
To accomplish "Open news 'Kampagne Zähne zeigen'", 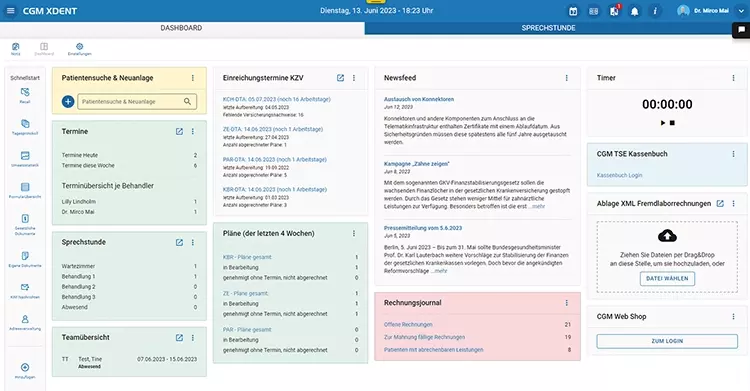I will 417,164.
